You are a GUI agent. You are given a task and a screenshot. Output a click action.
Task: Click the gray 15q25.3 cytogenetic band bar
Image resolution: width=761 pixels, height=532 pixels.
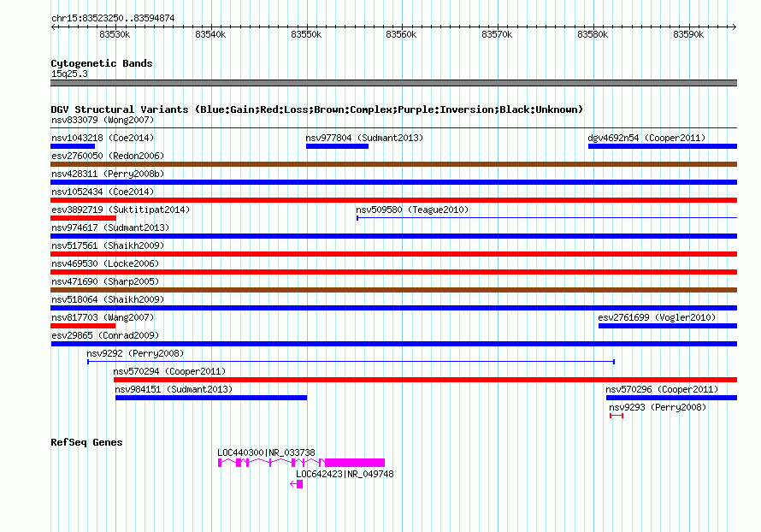tap(393, 83)
